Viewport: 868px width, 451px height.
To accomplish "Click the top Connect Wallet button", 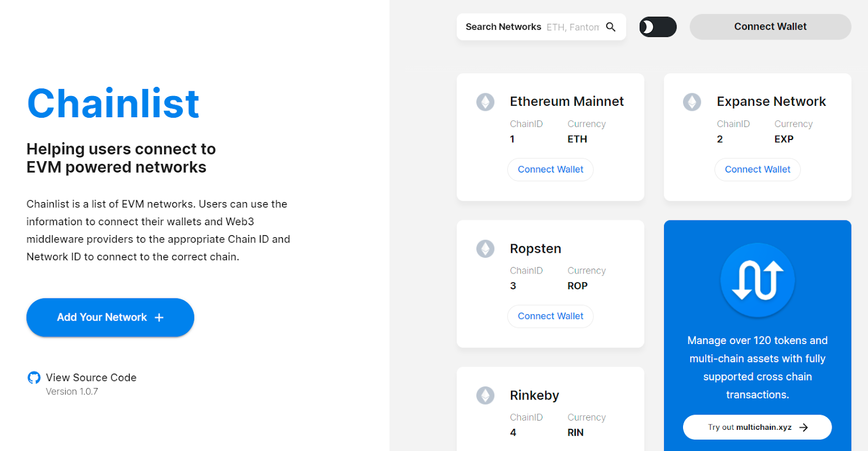I will (770, 27).
